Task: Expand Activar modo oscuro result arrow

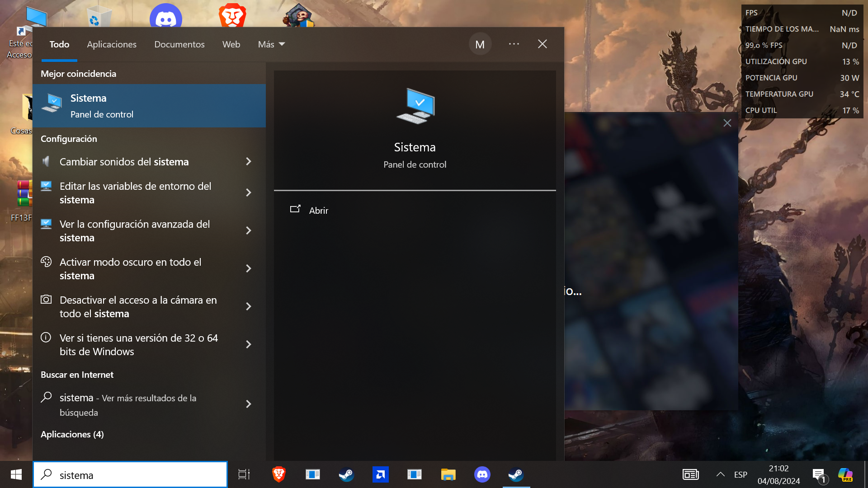Action: pyautogui.click(x=248, y=269)
